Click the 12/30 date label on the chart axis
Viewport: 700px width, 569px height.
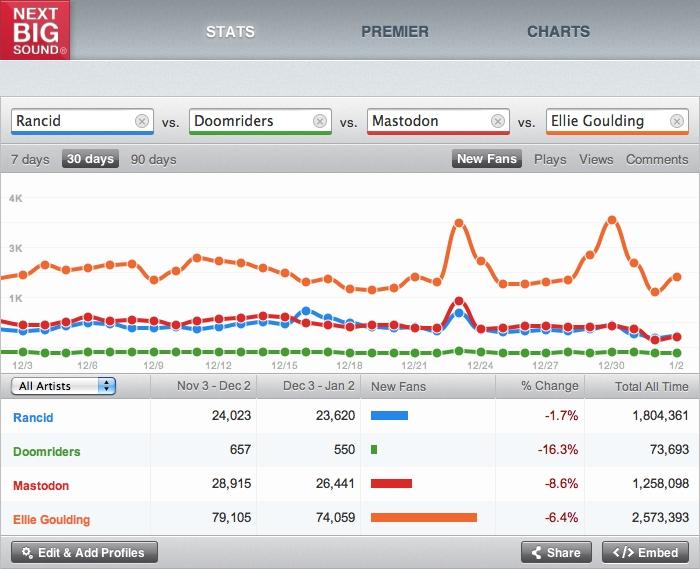point(611,365)
